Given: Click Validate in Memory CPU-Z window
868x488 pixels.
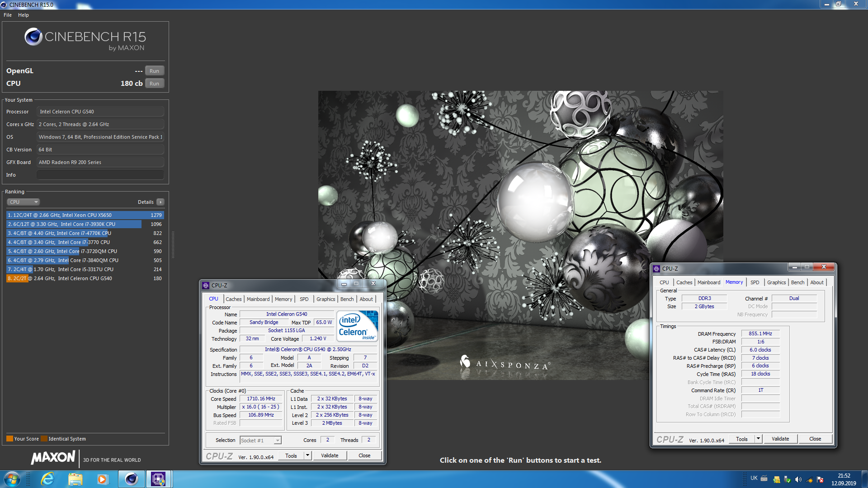Looking at the screenshot, I should (x=780, y=439).
